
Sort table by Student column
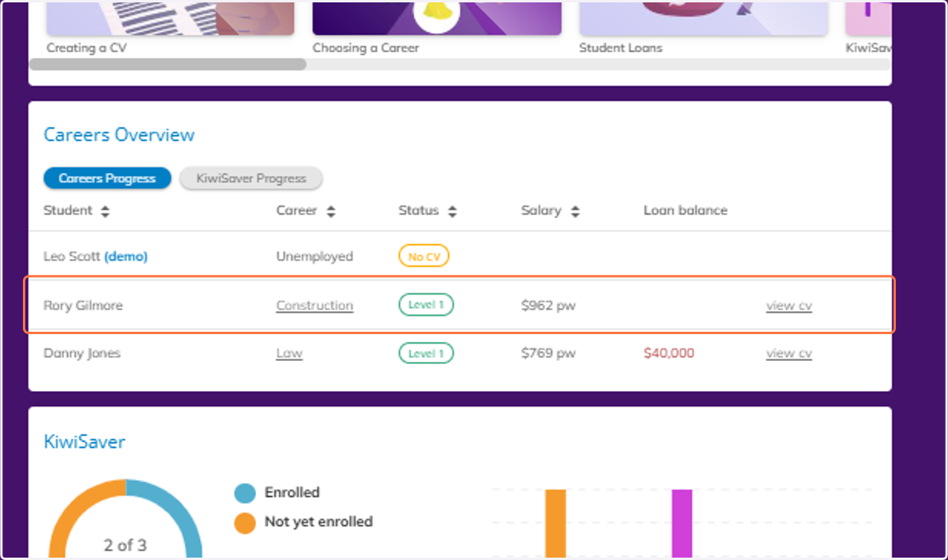pos(77,211)
